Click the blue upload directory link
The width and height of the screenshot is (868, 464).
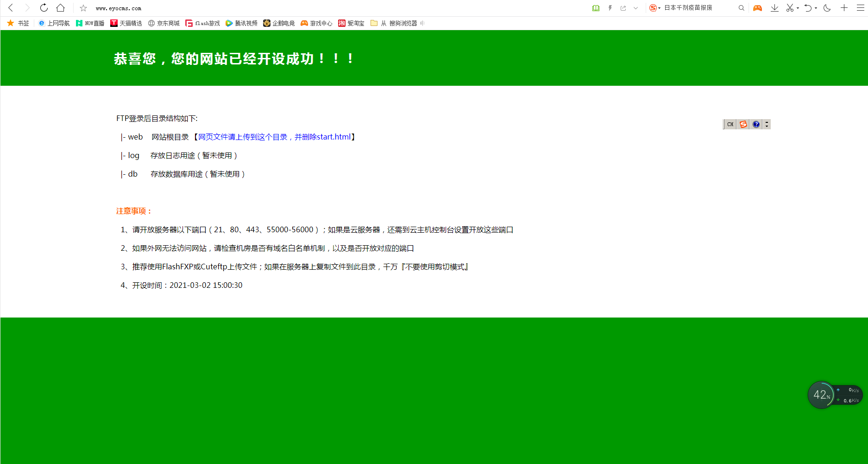point(275,137)
